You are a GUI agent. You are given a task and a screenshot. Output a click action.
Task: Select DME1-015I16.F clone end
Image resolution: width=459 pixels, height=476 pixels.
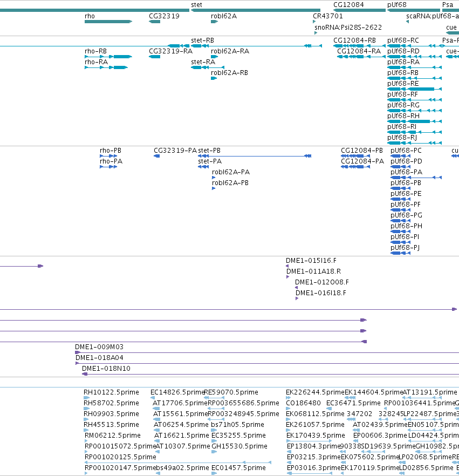[287, 266]
